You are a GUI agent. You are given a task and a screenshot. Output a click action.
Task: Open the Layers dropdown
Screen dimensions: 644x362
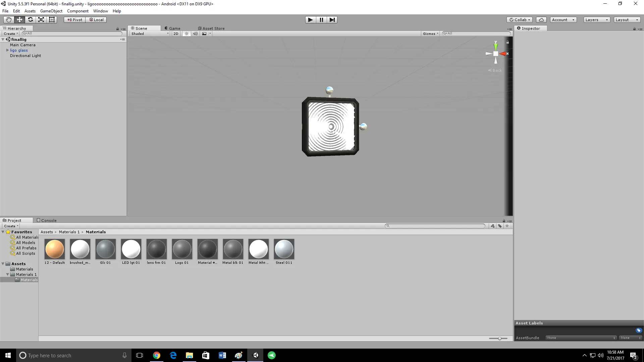click(596, 20)
